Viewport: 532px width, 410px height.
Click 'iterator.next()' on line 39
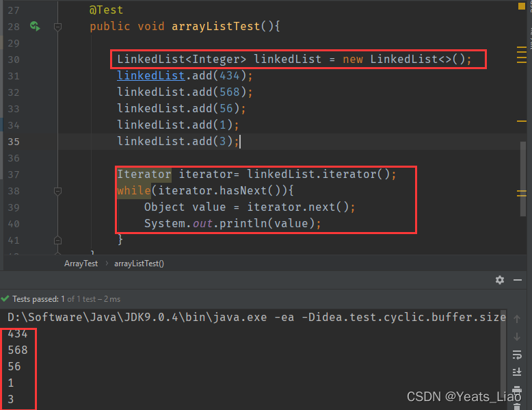click(x=297, y=207)
